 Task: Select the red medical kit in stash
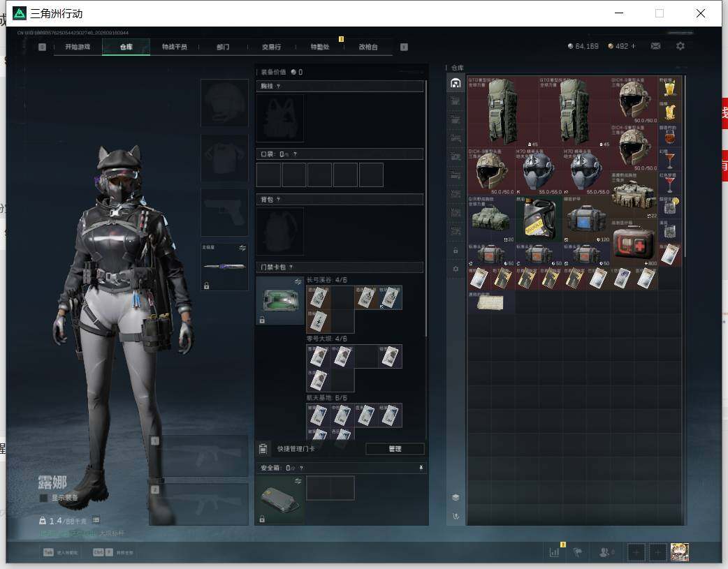634,243
